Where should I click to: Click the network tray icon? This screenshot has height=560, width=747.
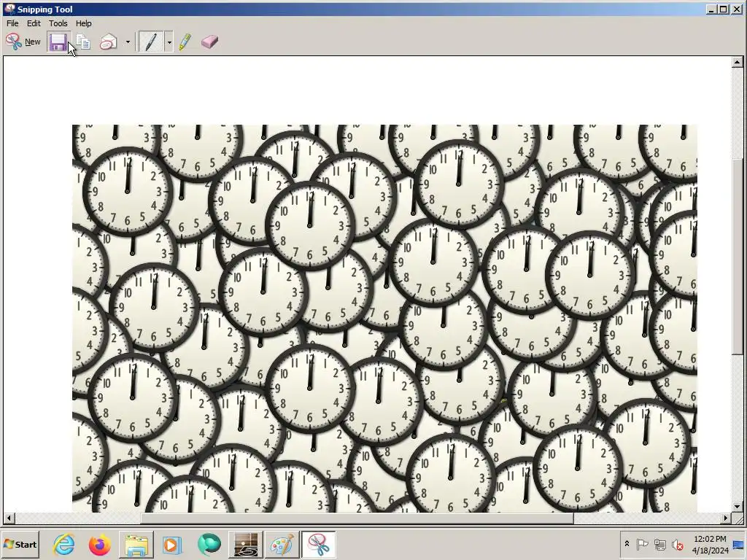tap(659, 544)
